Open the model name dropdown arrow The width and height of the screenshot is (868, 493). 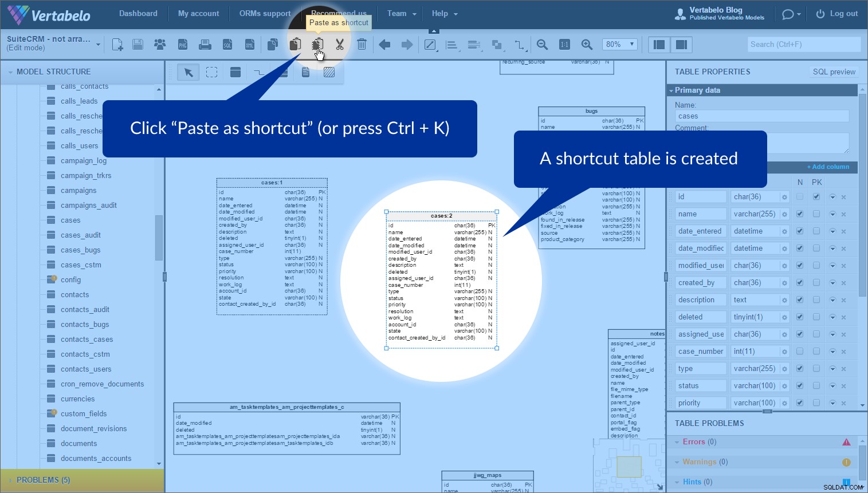[98, 44]
